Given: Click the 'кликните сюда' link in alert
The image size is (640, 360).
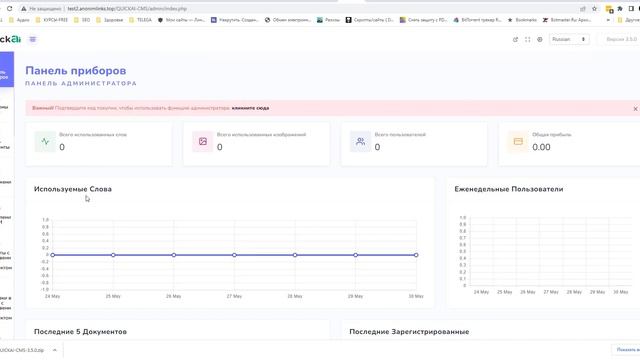Looking at the screenshot, I should [250, 108].
